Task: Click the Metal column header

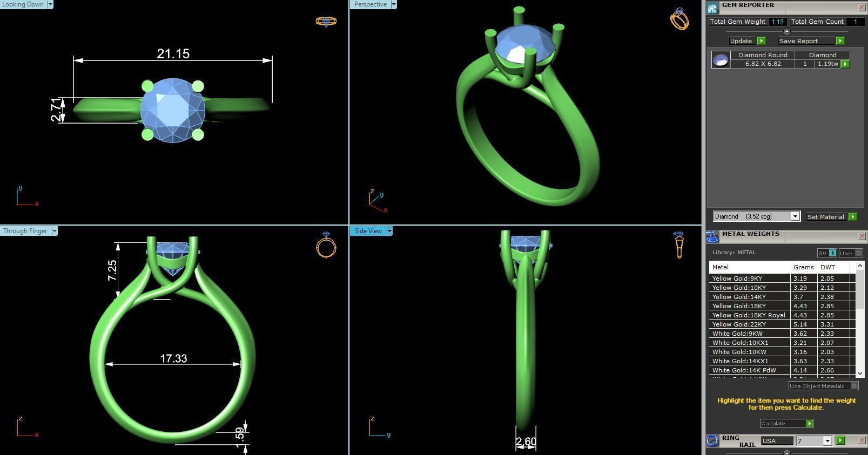Action: [x=750, y=267]
